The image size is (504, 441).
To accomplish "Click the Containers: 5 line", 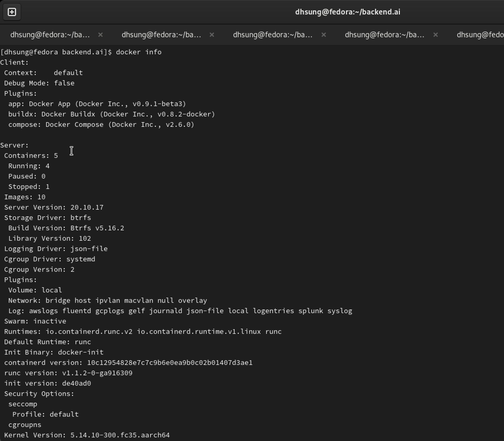I will pyautogui.click(x=31, y=155).
